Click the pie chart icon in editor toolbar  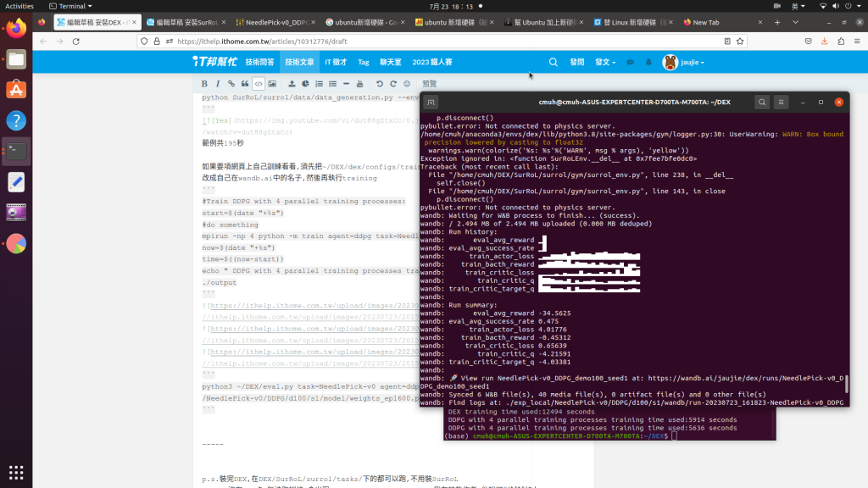pos(305,84)
